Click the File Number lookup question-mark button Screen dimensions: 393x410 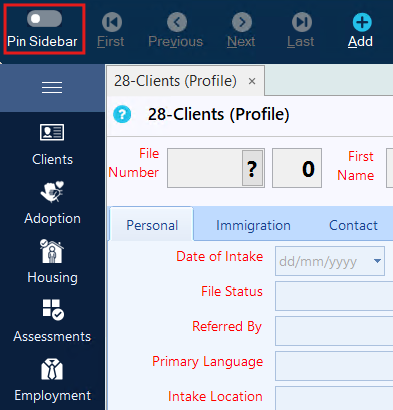[252, 168]
